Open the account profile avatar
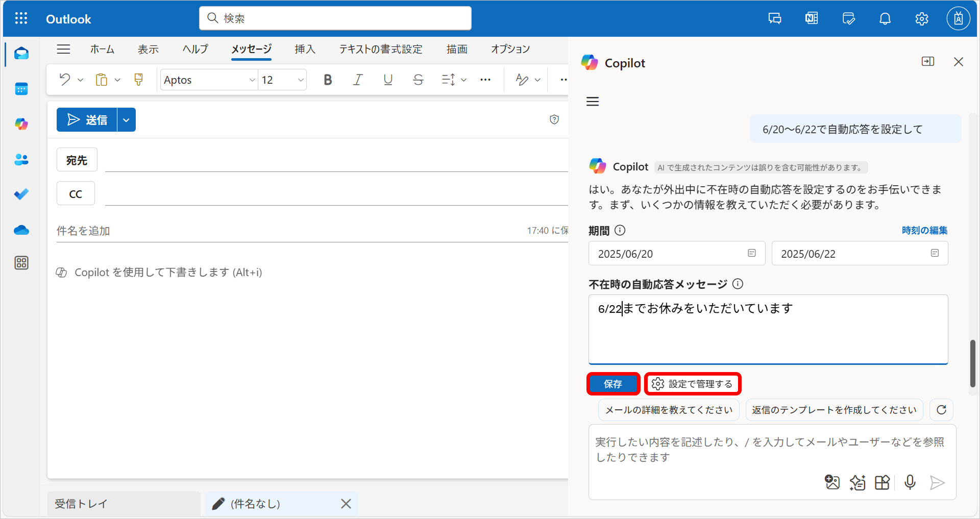980x519 pixels. (959, 19)
